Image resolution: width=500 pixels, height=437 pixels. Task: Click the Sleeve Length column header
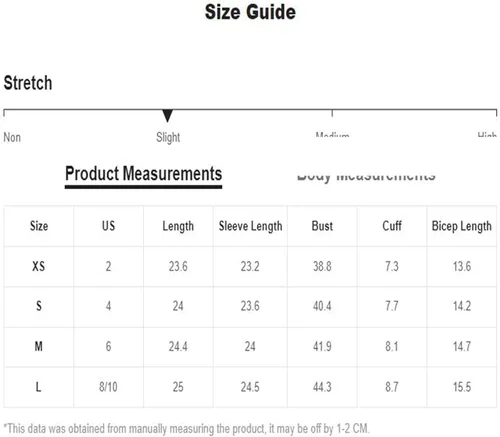(250, 226)
